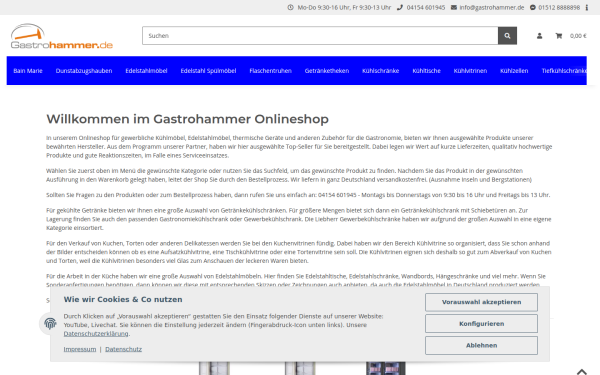This screenshot has height=375, width=600.
Task: Open the Flaschentruhen category
Action: point(271,71)
